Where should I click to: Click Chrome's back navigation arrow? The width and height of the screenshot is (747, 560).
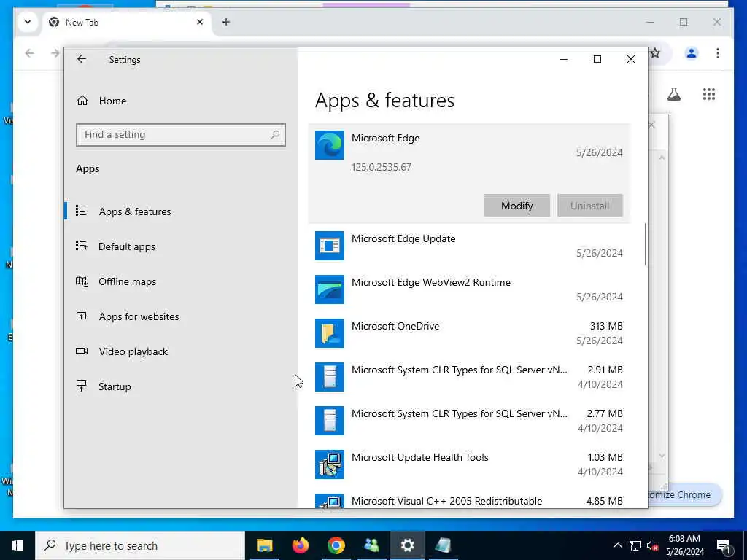pyautogui.click(x=29, y=53)
